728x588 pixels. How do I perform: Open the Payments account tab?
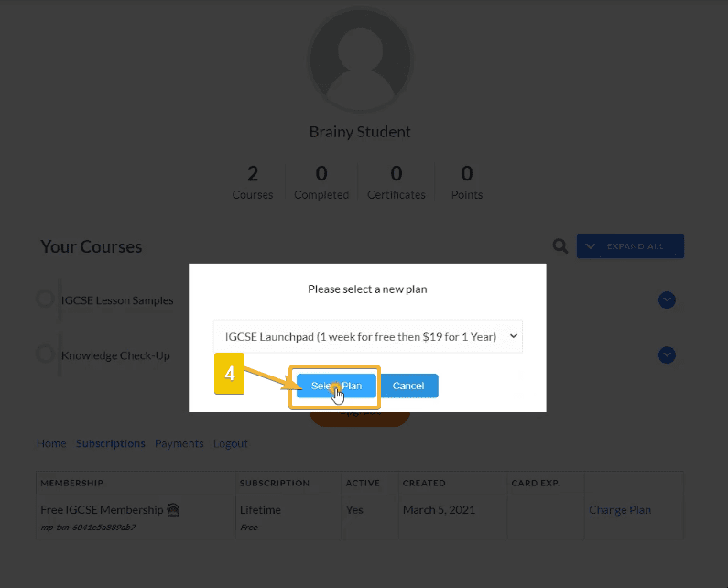(179, 443)
